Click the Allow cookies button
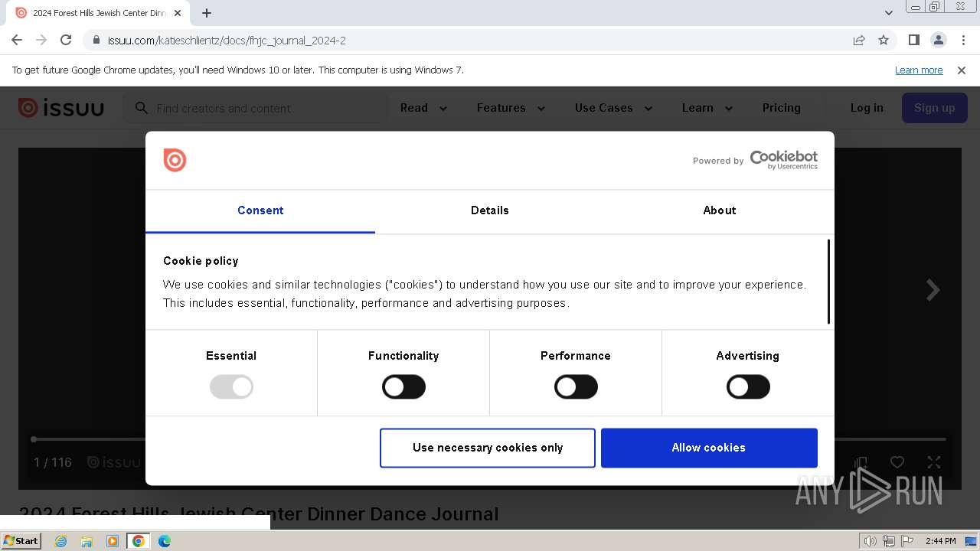 (709, 448)
